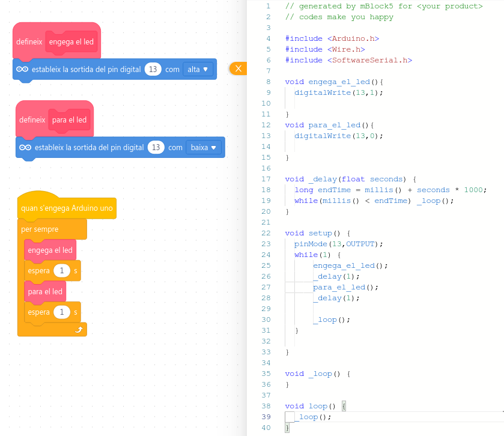Open the 'baixa' dropdown on the pin block

click(x=203, y=147)
